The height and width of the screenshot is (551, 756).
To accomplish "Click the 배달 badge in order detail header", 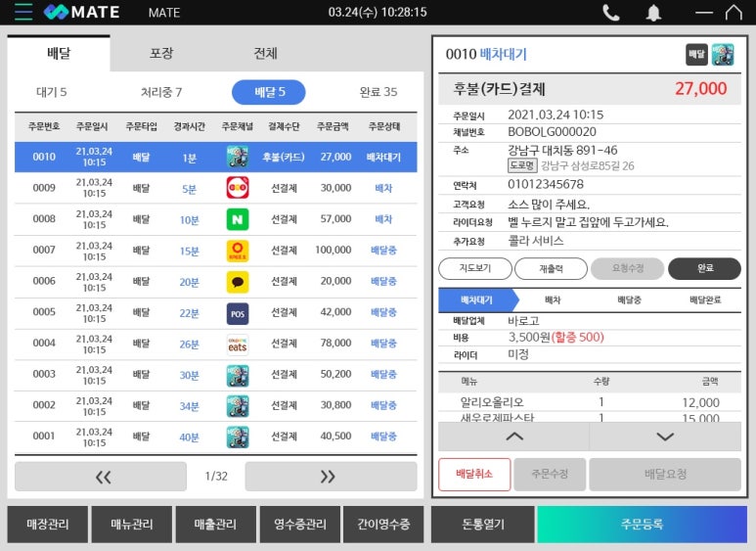I will tap(696, 54).
